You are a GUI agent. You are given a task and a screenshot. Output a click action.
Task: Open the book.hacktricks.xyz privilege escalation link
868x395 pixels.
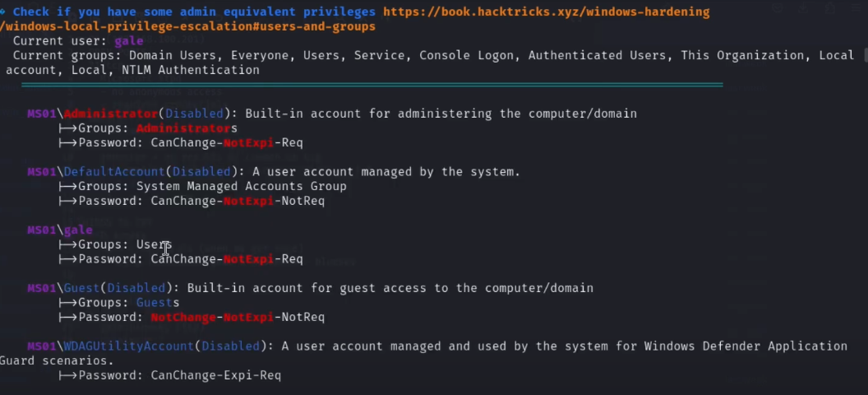click(546, 12)
